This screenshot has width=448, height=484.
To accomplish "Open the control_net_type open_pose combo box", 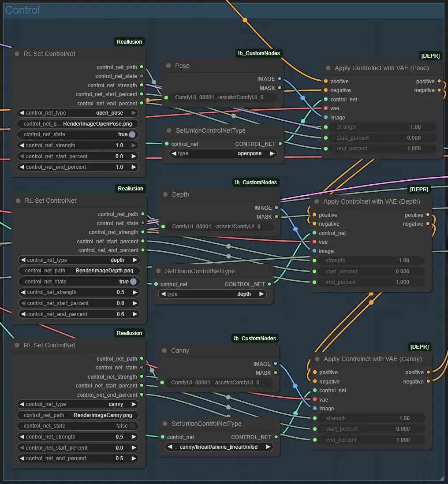I will (78, 113).
